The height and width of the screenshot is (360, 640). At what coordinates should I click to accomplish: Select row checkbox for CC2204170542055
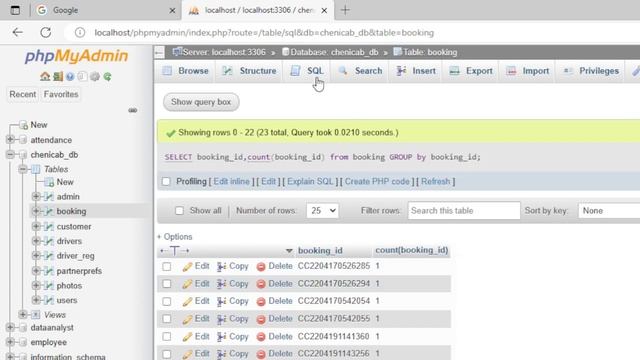point(167,319)
